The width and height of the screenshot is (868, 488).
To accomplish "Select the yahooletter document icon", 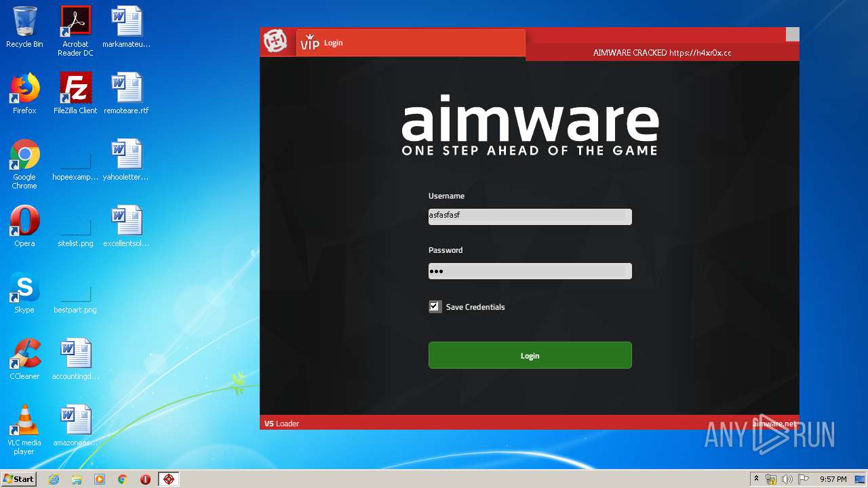I will click(x=127, y=160).
